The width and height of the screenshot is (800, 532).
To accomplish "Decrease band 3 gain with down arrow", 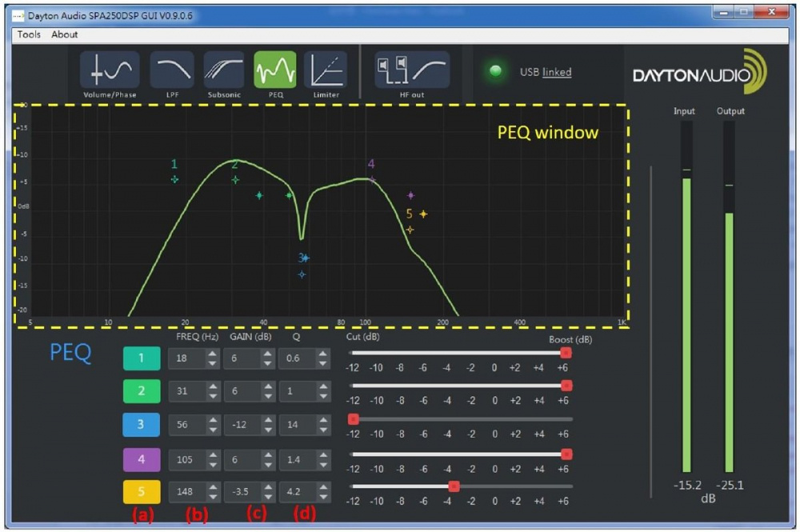I will coord(267,430).
